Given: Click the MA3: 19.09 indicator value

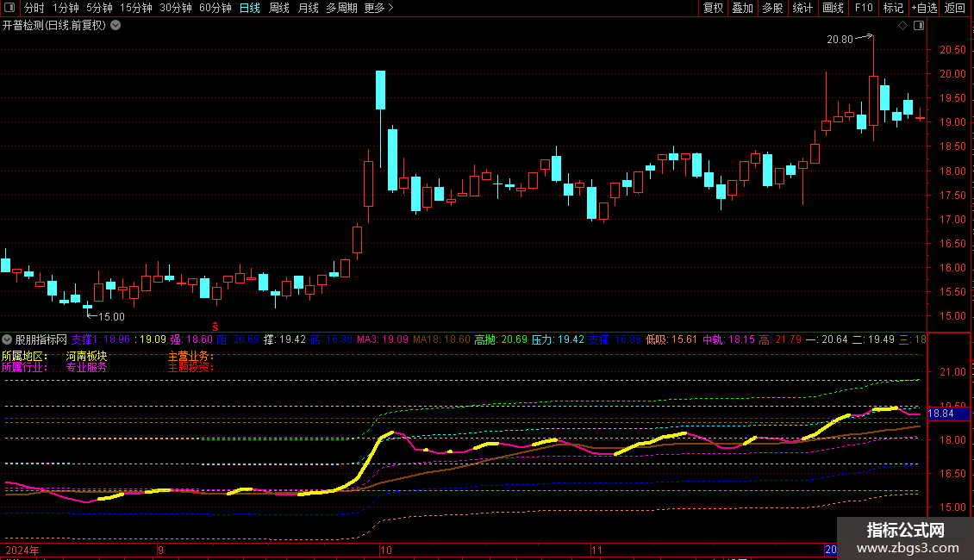Looking at the screenshot, I should [383, 339].
